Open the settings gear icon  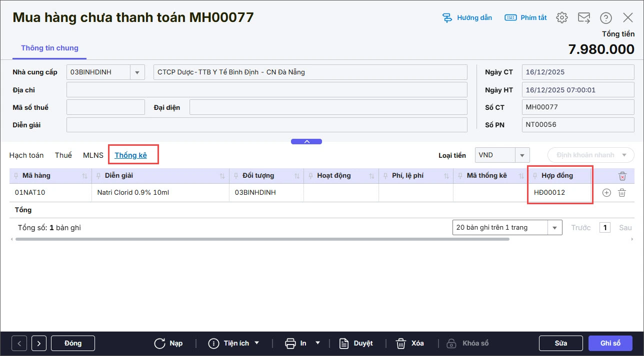pos(562,17)
